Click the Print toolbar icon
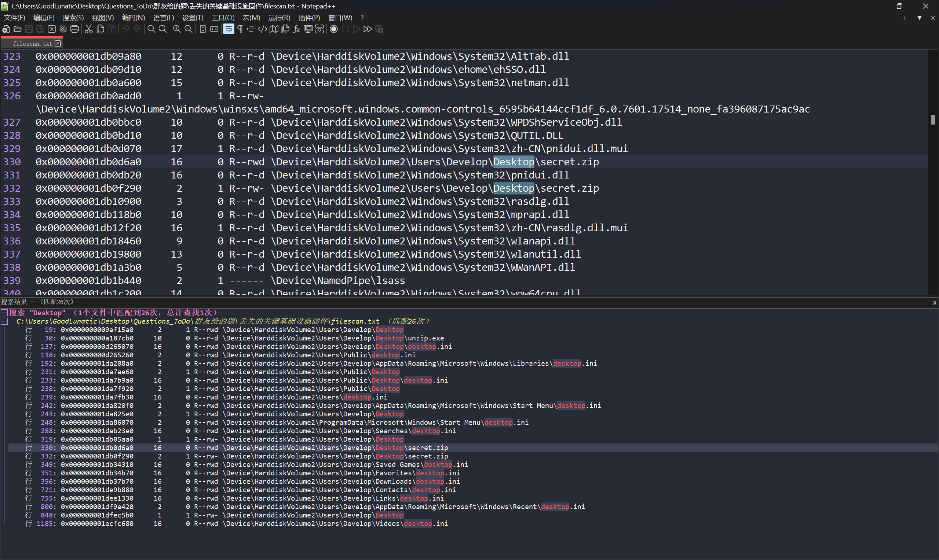The image size is (939, 560). [75, 29]
